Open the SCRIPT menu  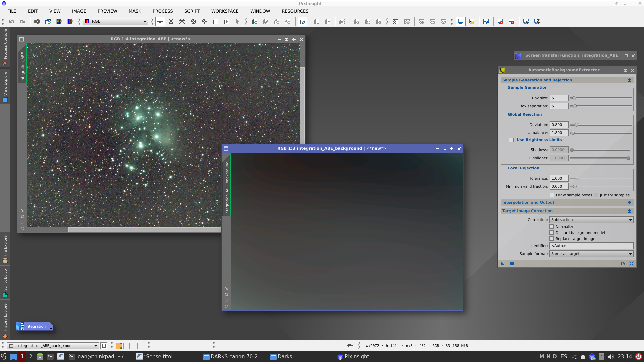click(x=192, y=11)
